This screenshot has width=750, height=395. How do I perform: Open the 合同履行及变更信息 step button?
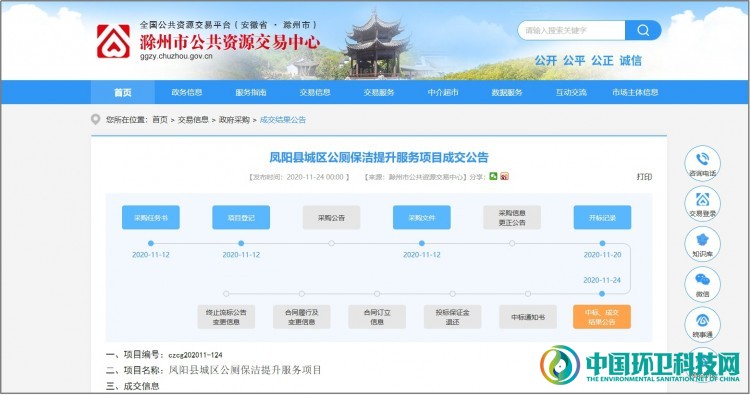point(302,317)
